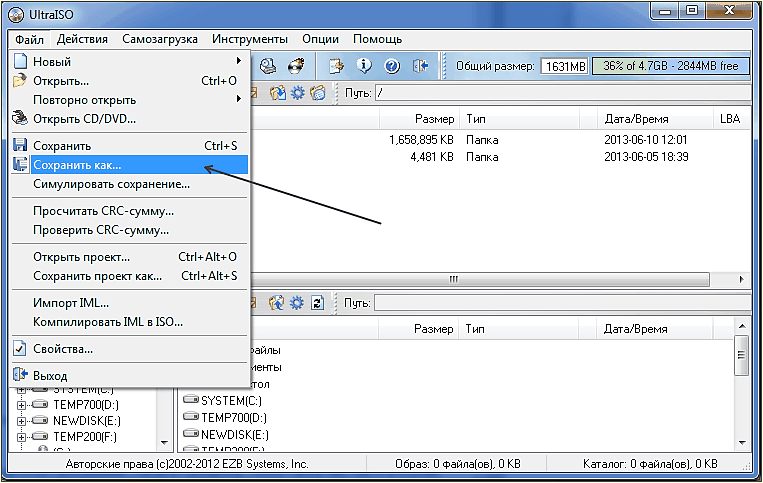
Task: Click the lower pane Дата/Время column header
Action: click(654, 329)
